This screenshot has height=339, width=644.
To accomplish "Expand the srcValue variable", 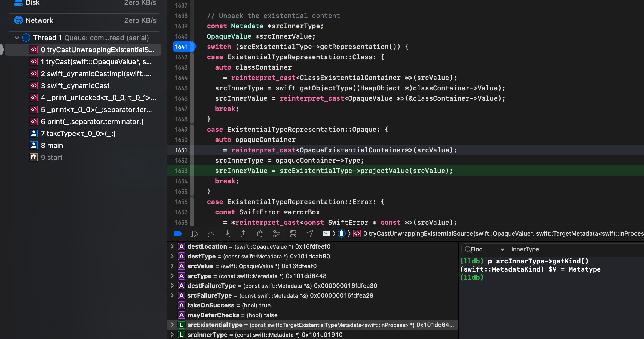I will point(172,266).
